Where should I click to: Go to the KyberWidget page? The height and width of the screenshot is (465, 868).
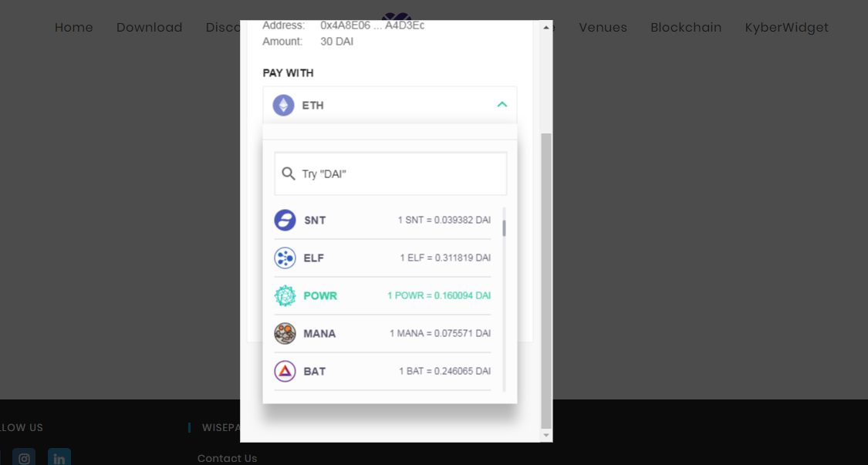(x=786, y=28)
